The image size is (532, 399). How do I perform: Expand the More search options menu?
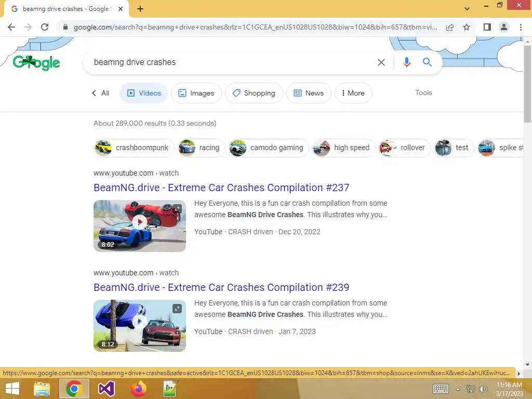tap(353, 93)
